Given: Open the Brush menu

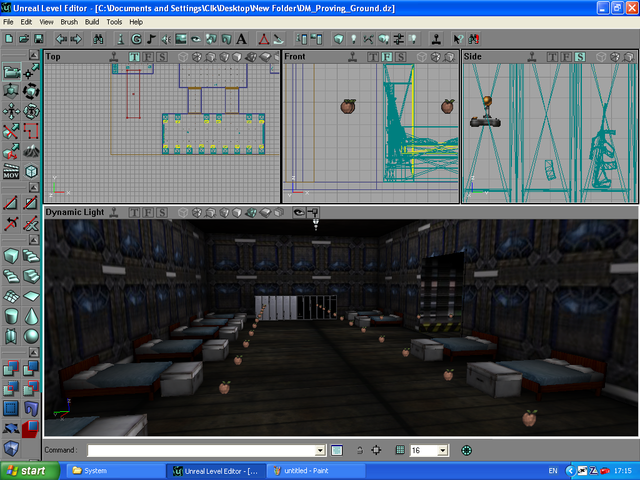Looking at the screenshot, I should click(x=69, y=21).
